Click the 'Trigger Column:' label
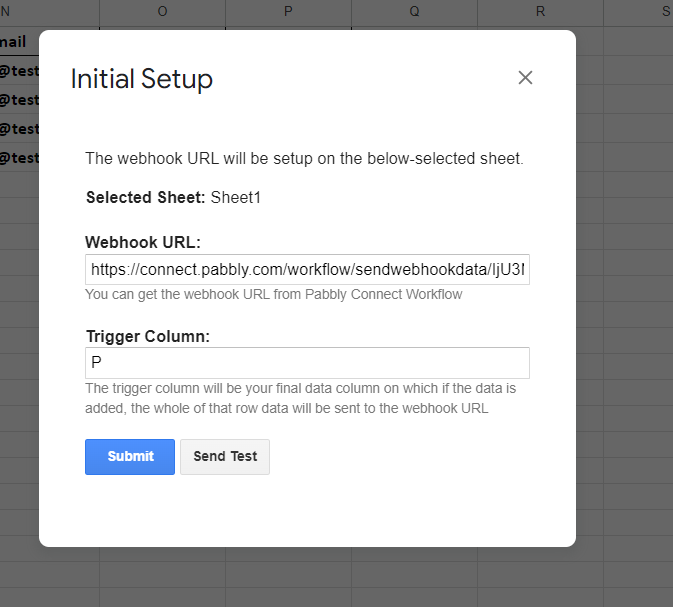The width and height of the screenshot is (673, 607). click(148, 336)
